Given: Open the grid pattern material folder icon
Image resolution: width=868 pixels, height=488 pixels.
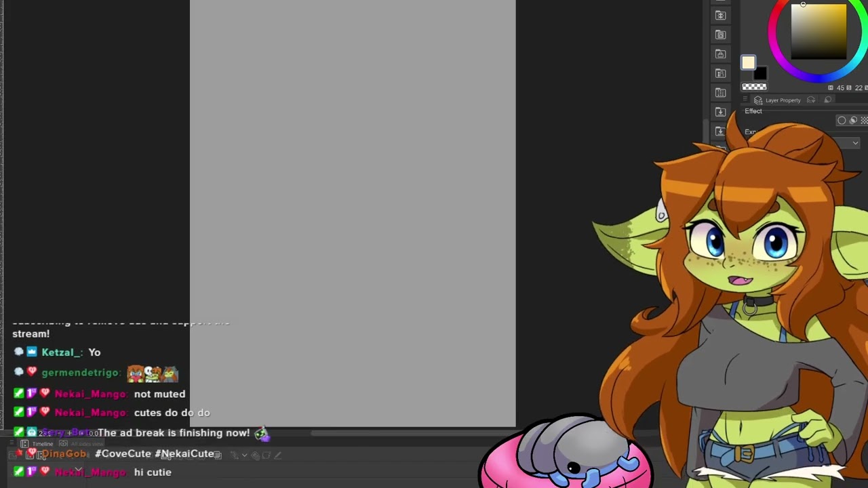Looking at the screenshot, I should coord(721,92).
